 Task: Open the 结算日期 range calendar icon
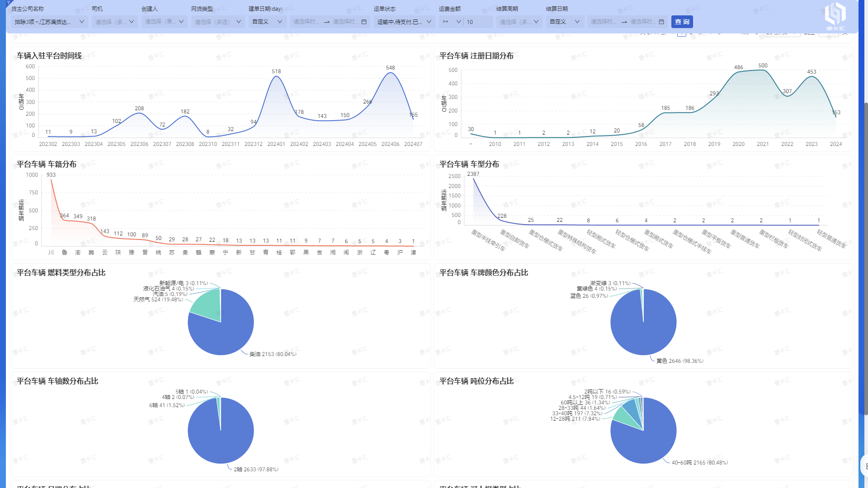click(661, 22)
